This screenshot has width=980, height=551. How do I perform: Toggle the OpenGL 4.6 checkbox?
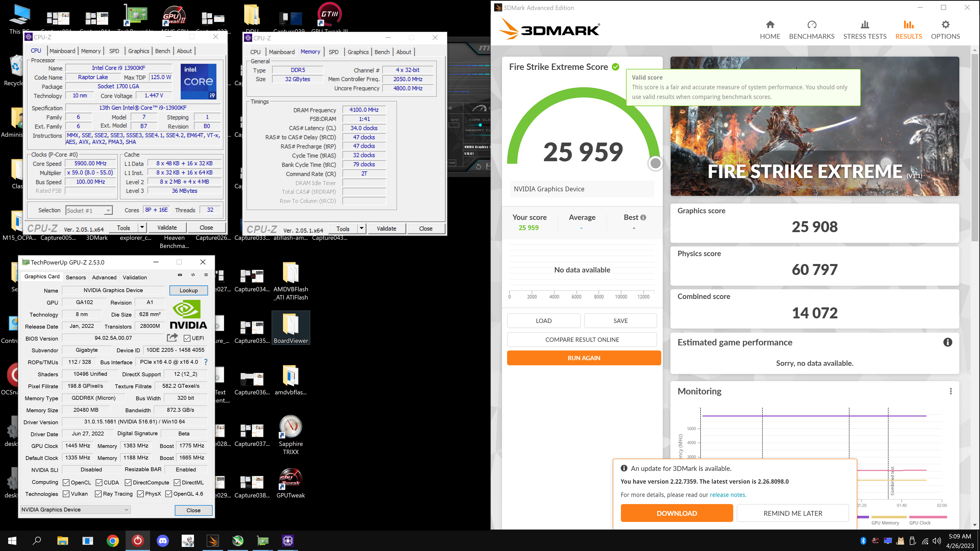168,494
